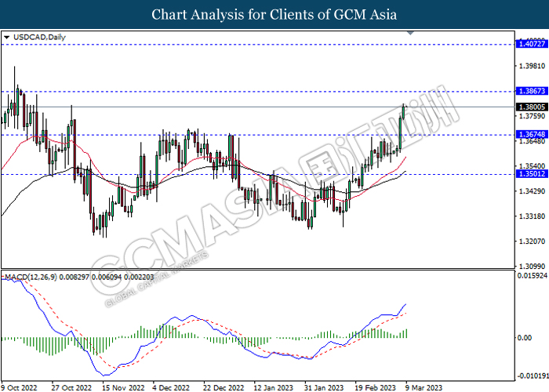Click the MACD scale value -0.010191
The image size is (549, 392).
pos(533,376)
